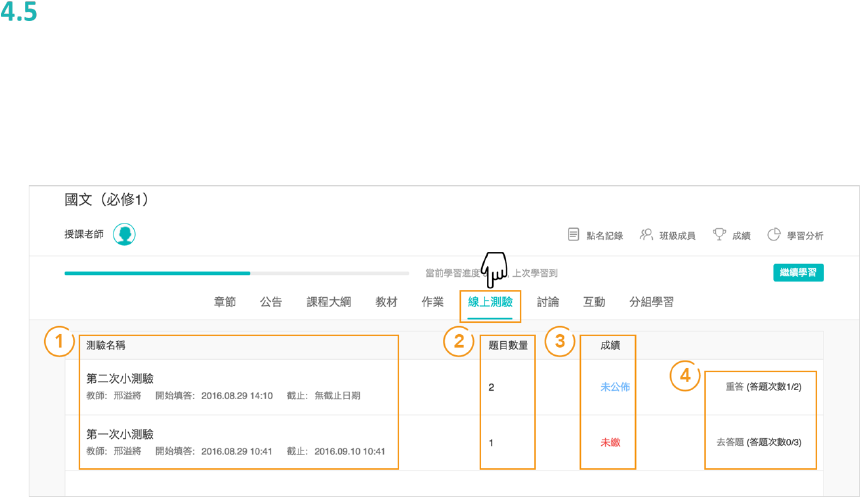Image resolution: width=860 pixels, height=497 pixels.
Task: Click the teacher avatar icon
Action: (124, 234)
